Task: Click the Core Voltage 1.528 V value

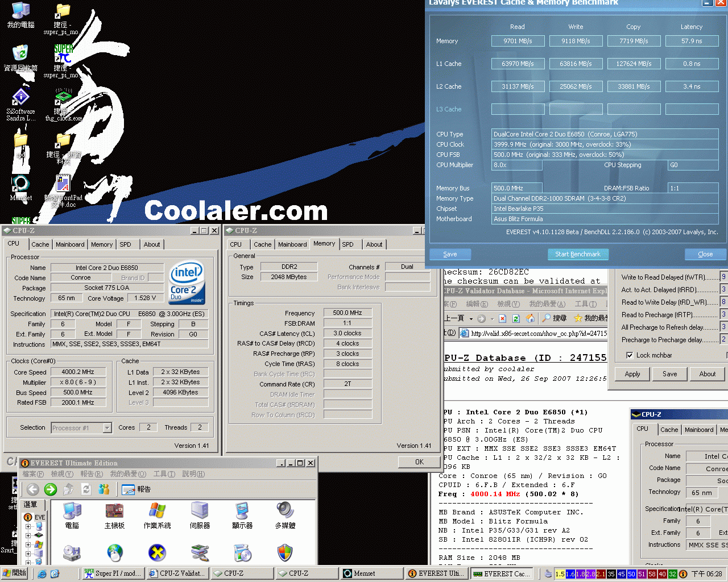Action: coord(145,298)
